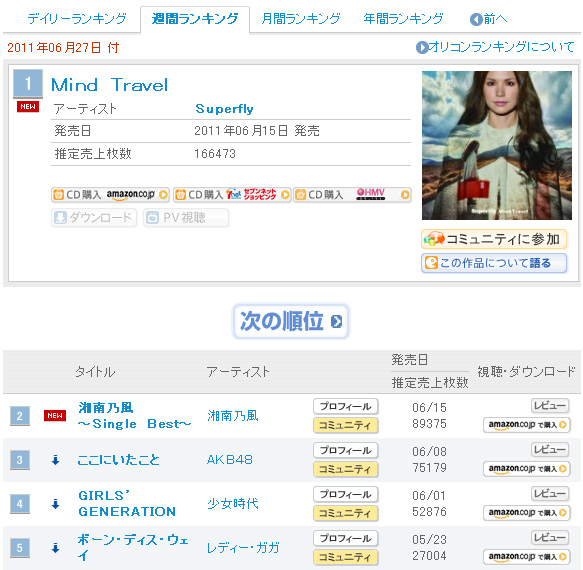Click the rank 1 number badge
Viewport: 583px width, 570px height.
28,84
